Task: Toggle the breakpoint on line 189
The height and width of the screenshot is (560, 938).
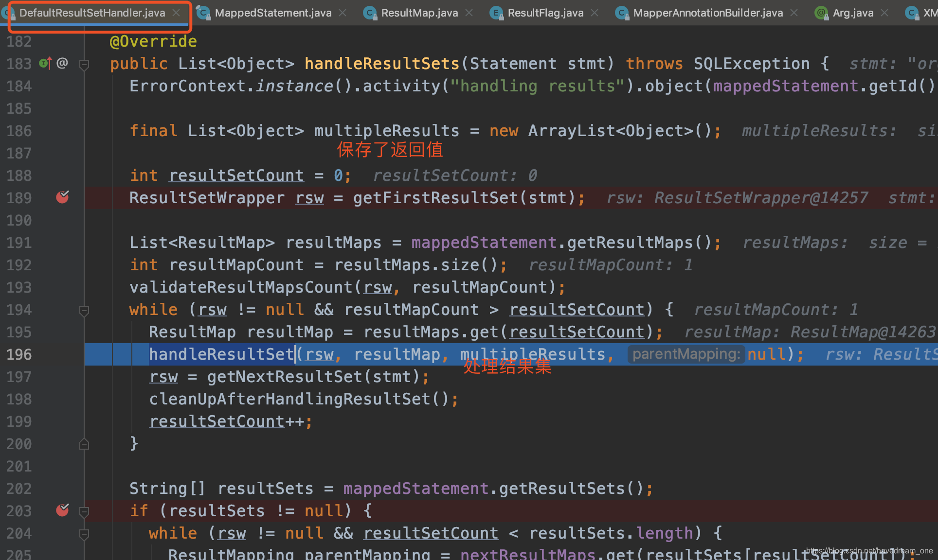Action: [x=62, y=197]
